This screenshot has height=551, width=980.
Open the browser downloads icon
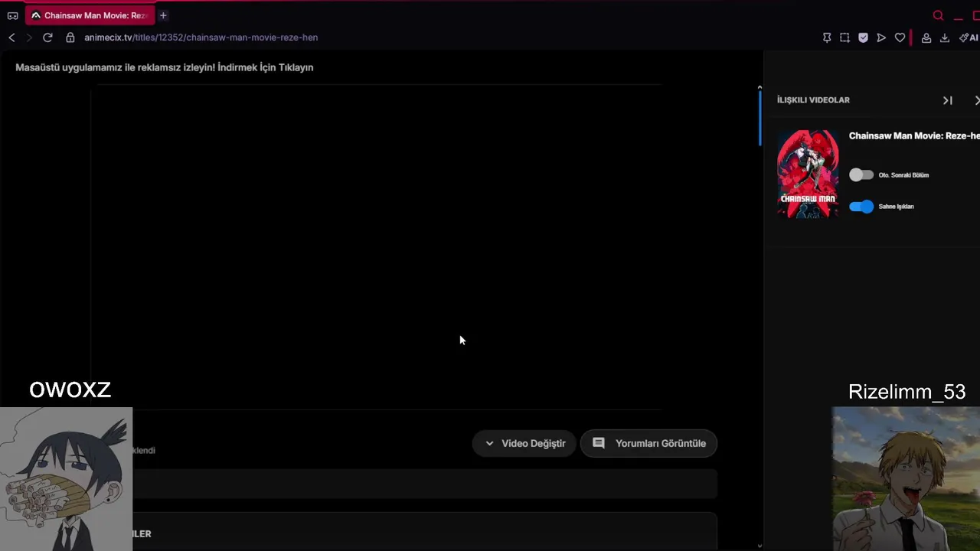945,37
